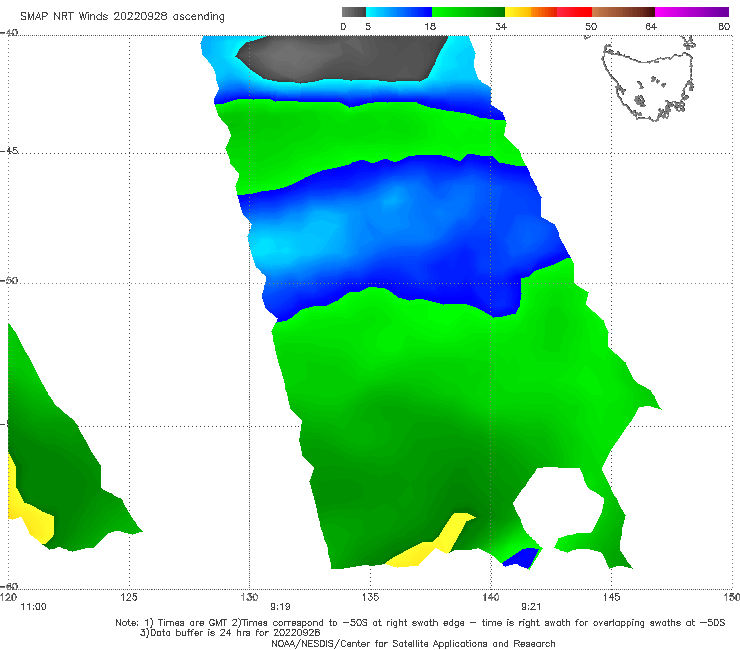Click the '-45' latitude axis label
This screenshot has height=650, width=740.
point(9,151)
